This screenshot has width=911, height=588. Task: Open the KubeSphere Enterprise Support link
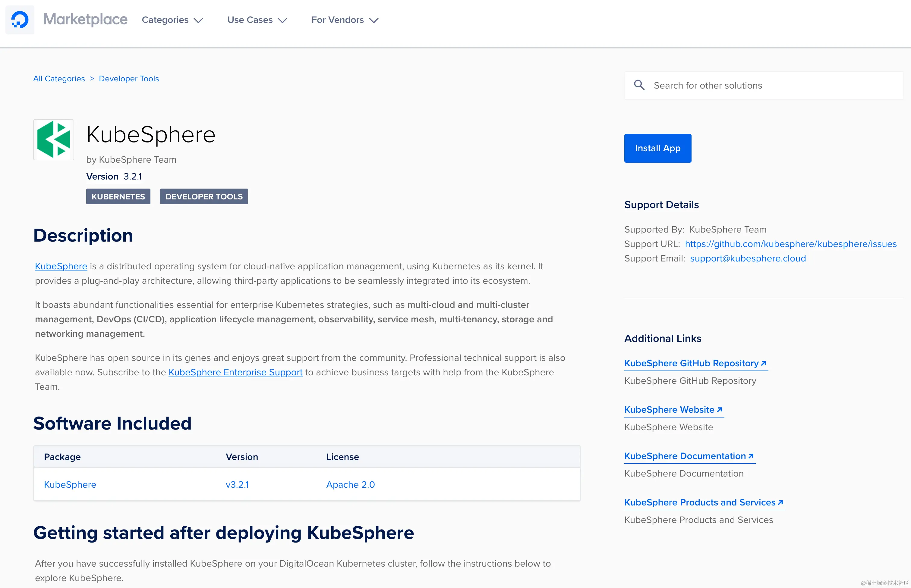click(x=235, y=372)
